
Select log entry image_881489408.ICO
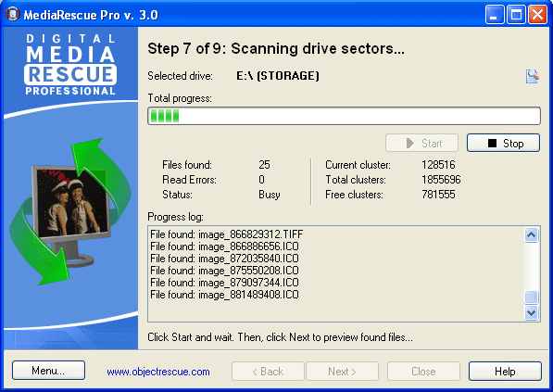point(224,295)
